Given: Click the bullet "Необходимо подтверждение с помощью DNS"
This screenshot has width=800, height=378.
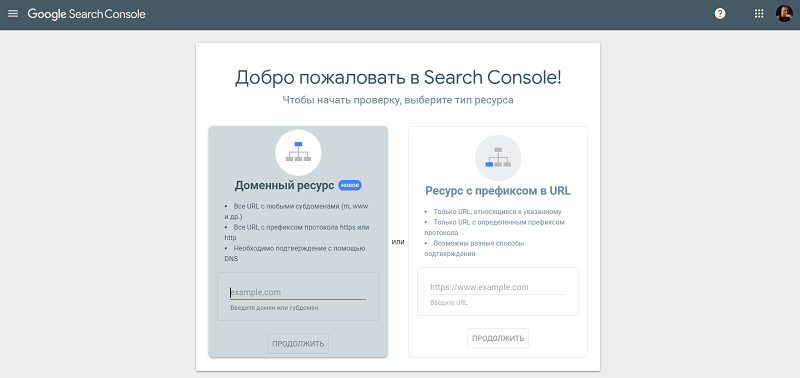Looking at the screenshot, I should point(295,254).
